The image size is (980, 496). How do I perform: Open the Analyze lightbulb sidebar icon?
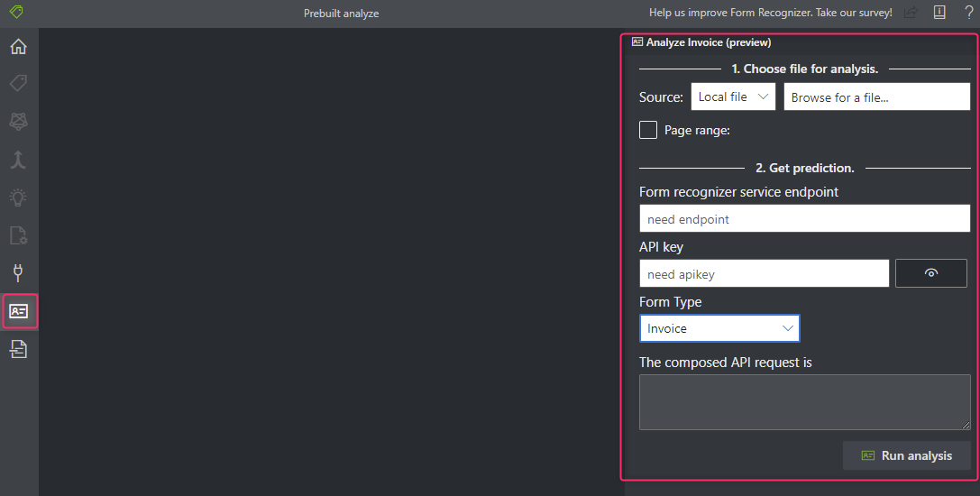pyautogui.click(x=18, y=197)
